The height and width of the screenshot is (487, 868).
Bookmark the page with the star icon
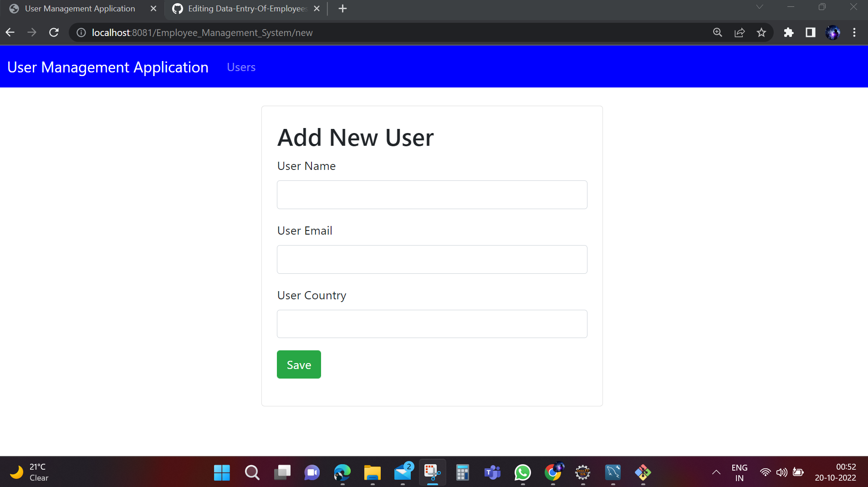tap(761, 32)
